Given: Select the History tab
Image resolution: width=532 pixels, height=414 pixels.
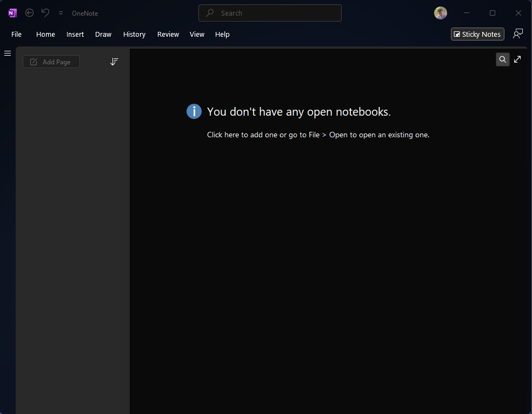Looking at the screenshot, I should (x=134, y=34).
